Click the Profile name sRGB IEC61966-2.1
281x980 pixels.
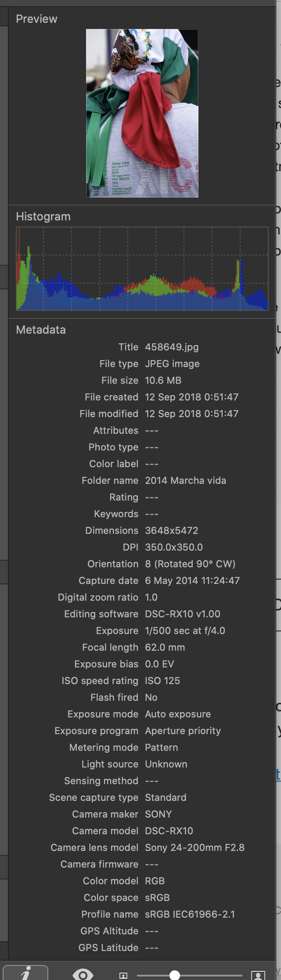(x=190, y=915)
